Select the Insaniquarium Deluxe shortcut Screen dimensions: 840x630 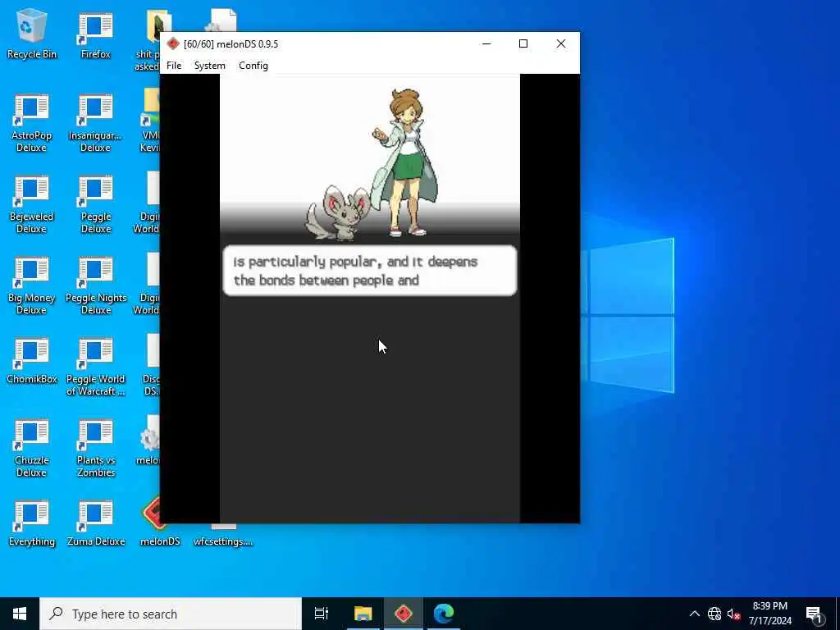96,122
